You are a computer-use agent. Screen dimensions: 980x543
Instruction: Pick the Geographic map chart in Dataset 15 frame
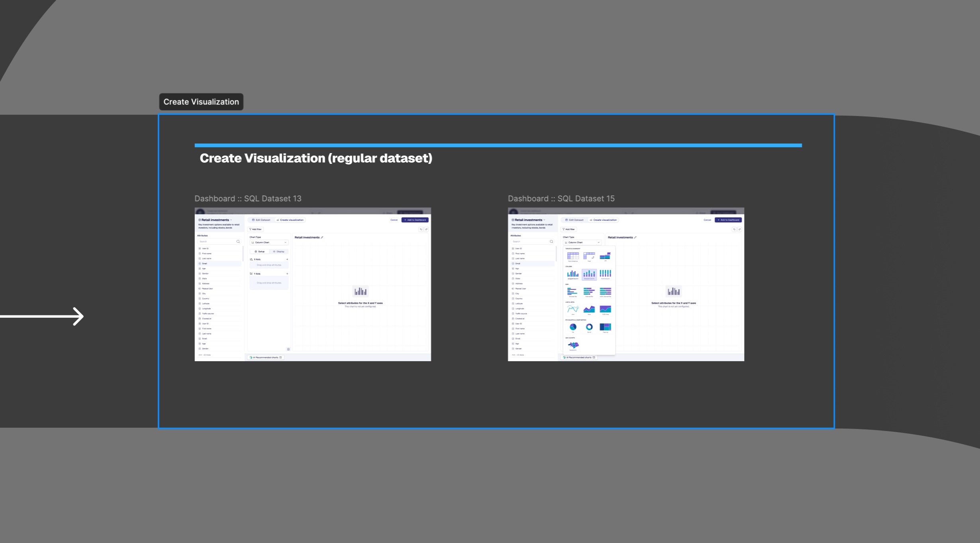(x=573, y=346)
